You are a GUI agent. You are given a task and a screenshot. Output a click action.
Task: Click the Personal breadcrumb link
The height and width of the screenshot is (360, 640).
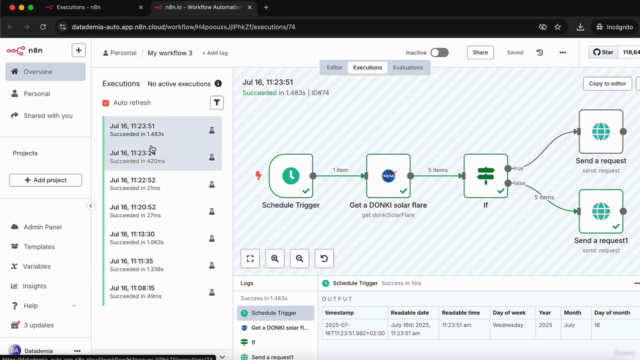(x=120, y=53)
